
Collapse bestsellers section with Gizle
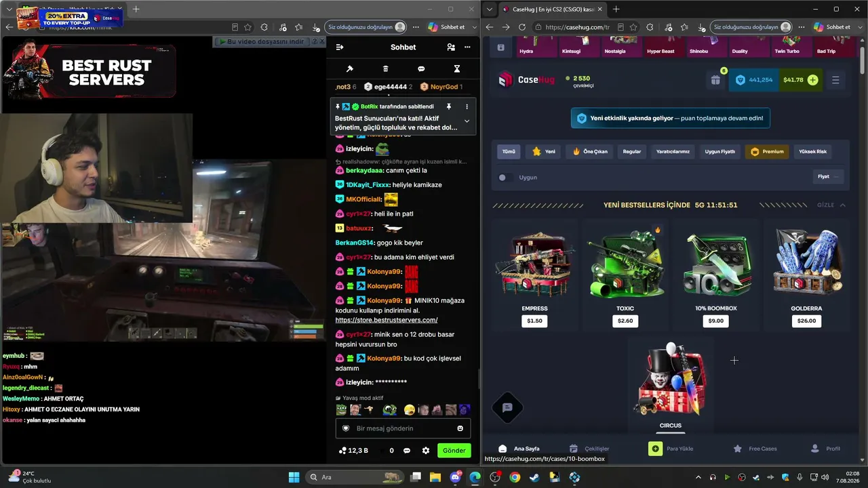(x=831, y=205)
